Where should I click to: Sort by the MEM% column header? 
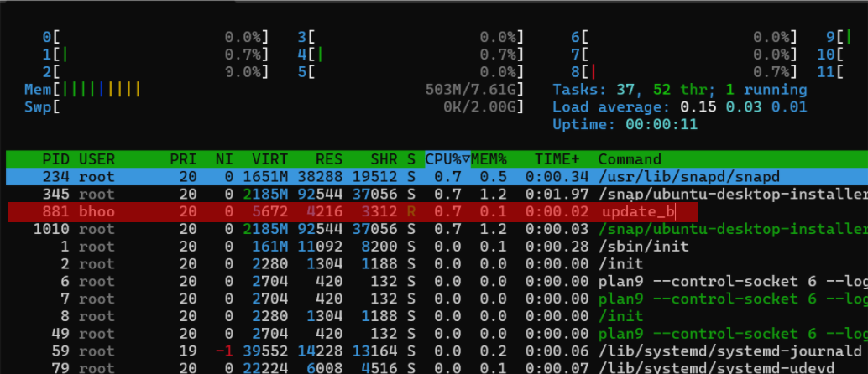coord(489,158)
